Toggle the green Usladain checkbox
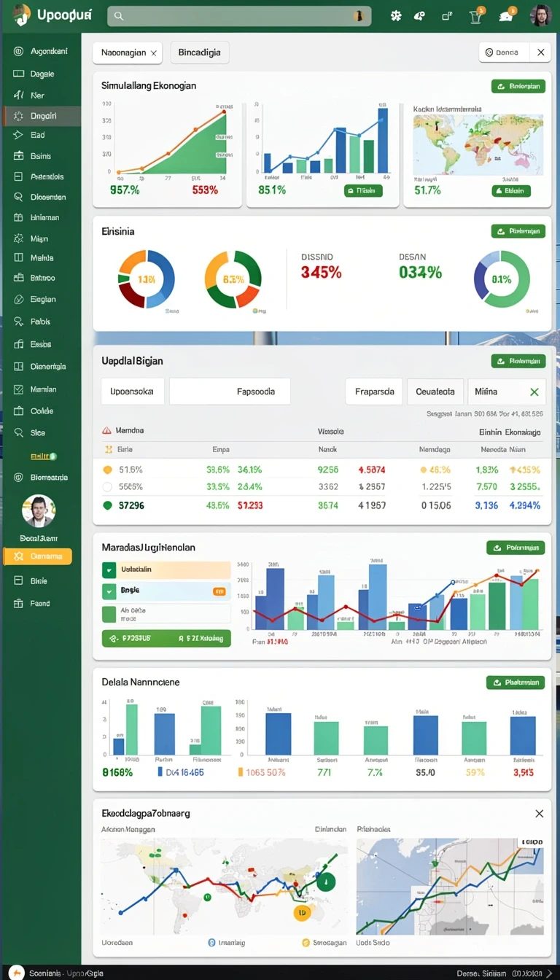 tap(109, 570)
